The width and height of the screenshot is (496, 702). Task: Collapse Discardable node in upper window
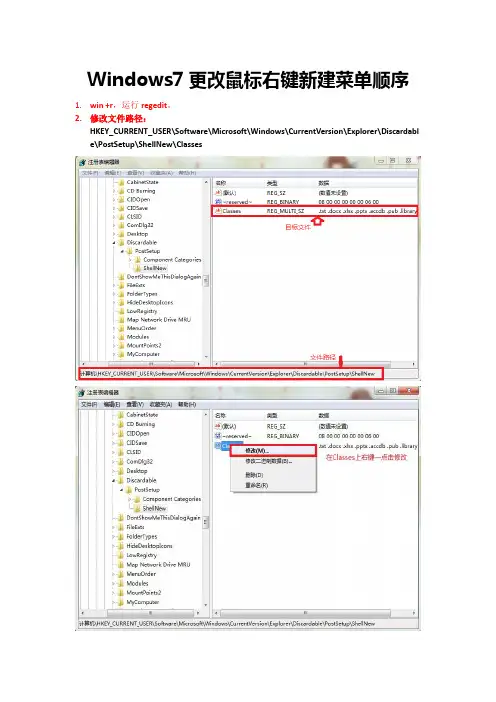click(x=114, y=243)
